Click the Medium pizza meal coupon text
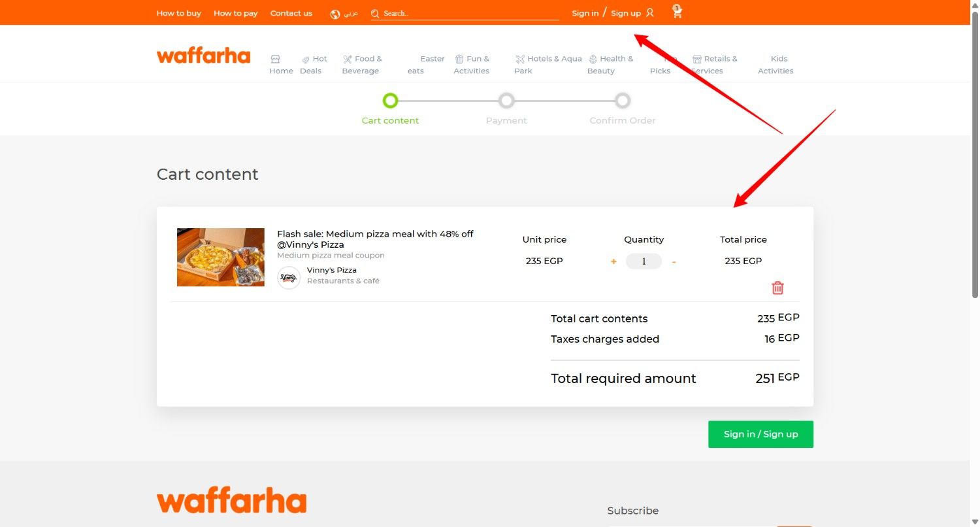 [331, 256]
